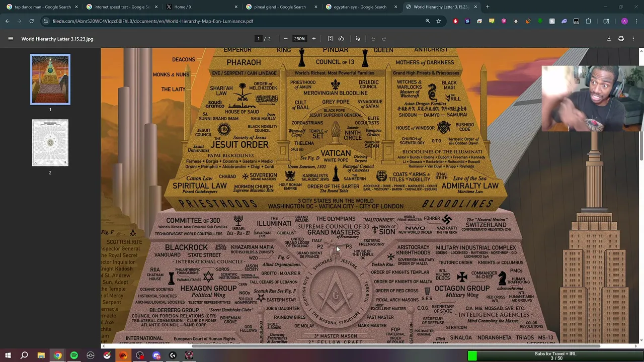Click the COMMITTEE OF 300 text
This screenshot has height=362, width=644.
click(x=193, y=221)
